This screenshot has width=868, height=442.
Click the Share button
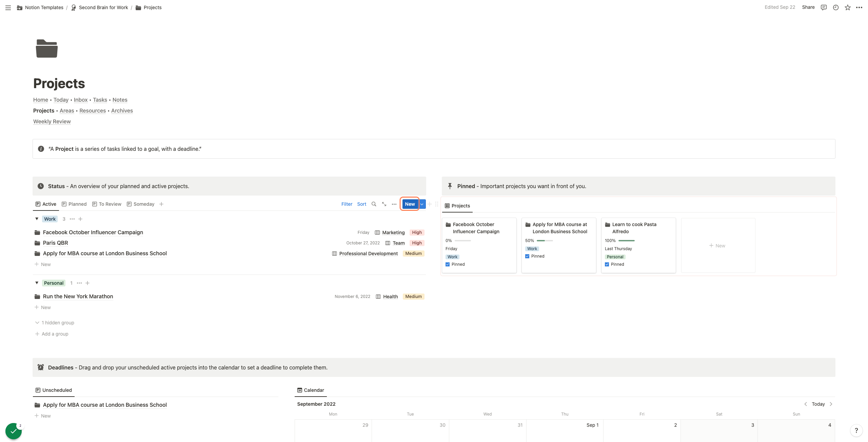[808, 7]
